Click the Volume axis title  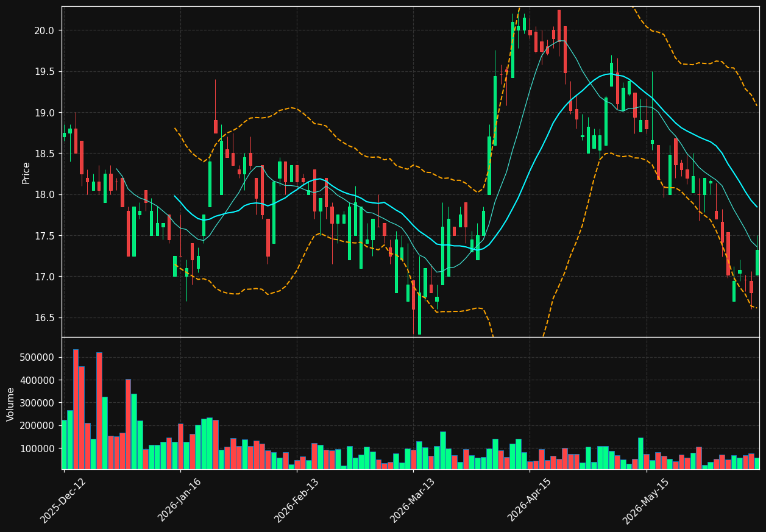click(x=11, y=404)
